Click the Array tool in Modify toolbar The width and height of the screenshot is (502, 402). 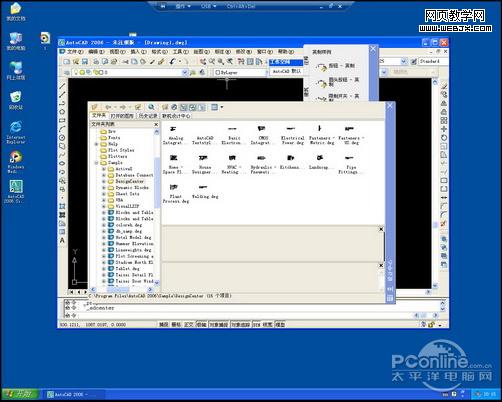(444, 120)
